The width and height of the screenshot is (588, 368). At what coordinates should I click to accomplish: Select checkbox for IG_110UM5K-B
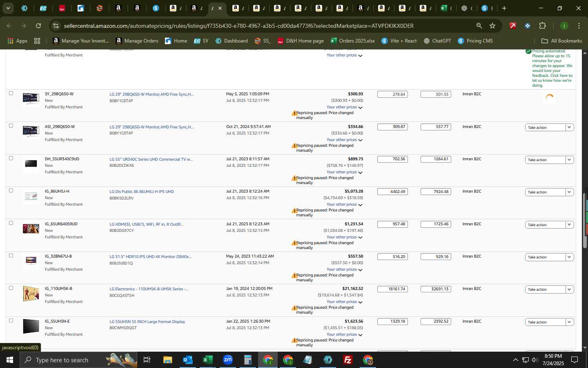click(11, 288)
